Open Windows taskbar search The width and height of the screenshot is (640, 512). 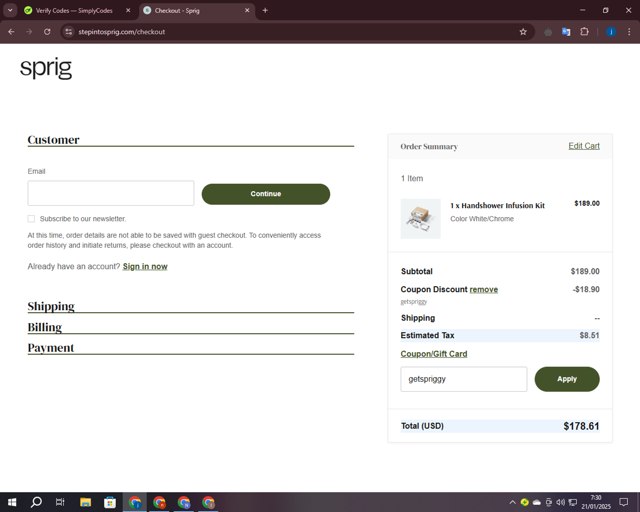(36, 502)
